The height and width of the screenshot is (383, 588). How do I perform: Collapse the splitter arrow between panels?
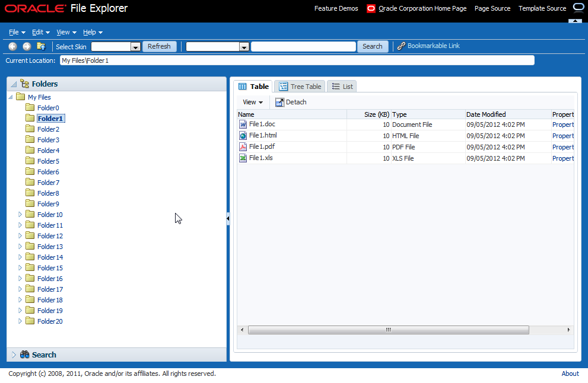pyautogui.click(x=228, y=219)
